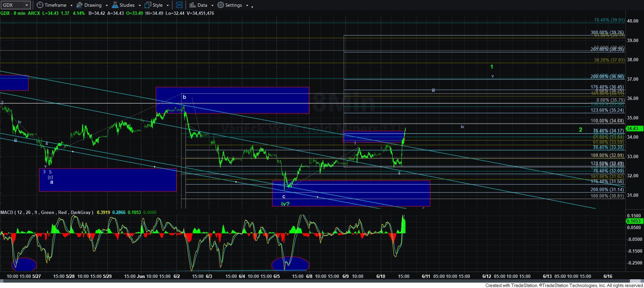Select the 200.00% (36.98) Fibonacci label
This screenshot has width=644, height=288.
607,77
